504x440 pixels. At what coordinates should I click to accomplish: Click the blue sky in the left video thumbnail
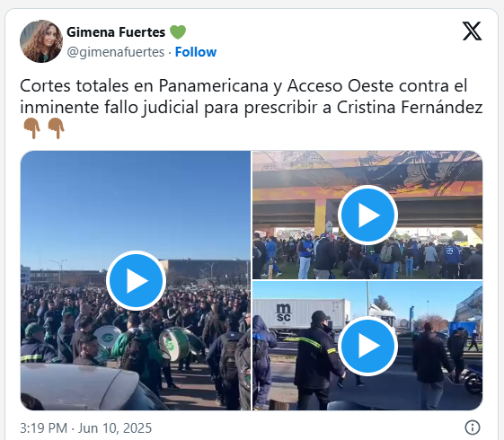point(135,199)
